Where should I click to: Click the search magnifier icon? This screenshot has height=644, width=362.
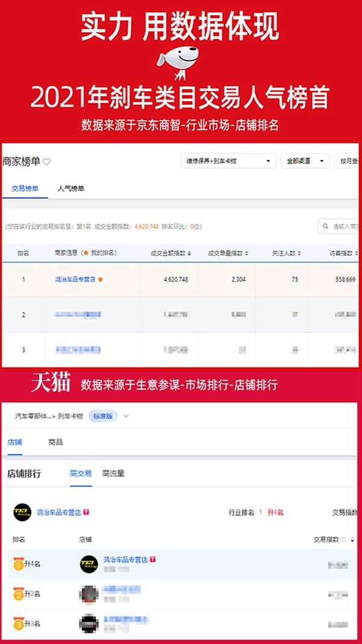(x=326, y=226)
